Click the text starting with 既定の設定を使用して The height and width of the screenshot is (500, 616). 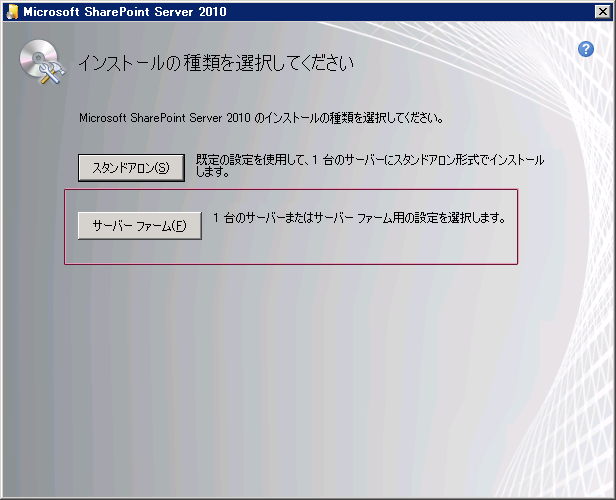370,165
